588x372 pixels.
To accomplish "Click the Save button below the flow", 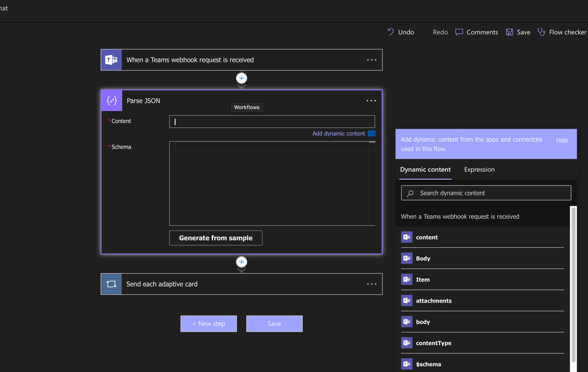I will pos(274,324).
